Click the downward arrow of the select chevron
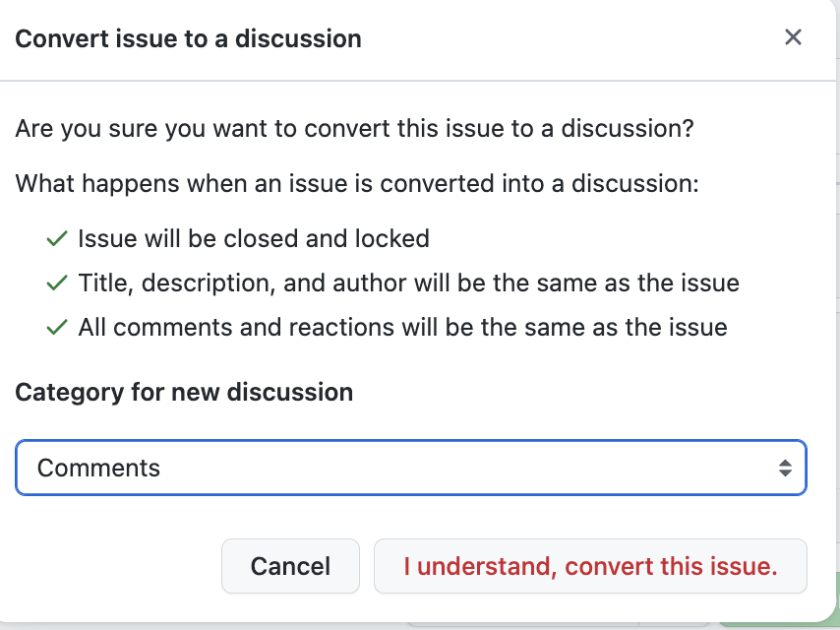This screenshot has width=840, height=630. click(x=785, y=472)
